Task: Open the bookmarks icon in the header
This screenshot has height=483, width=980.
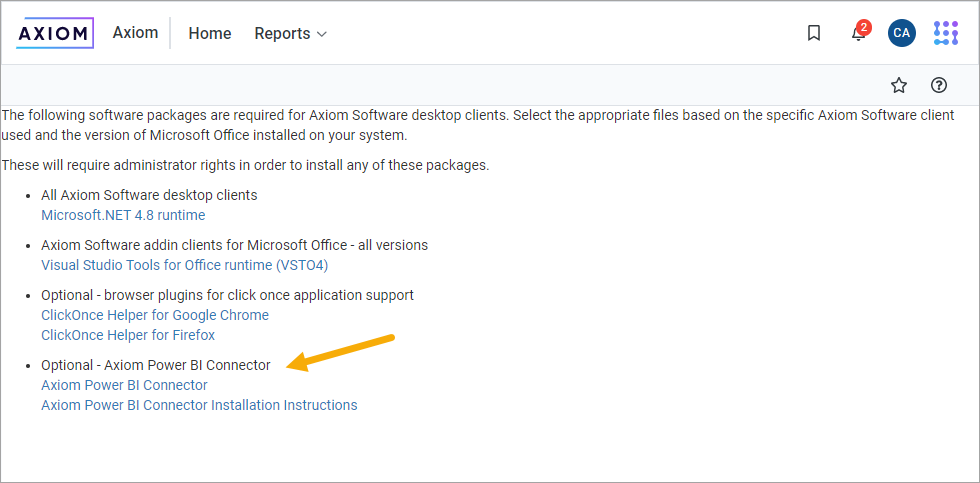Action: 814,33
